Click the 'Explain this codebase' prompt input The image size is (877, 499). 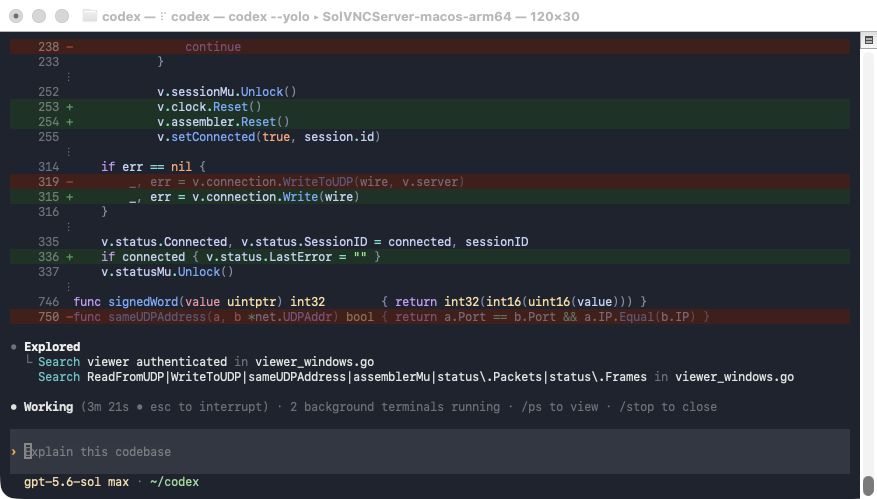pyautogui.click(x=430, y=451)
